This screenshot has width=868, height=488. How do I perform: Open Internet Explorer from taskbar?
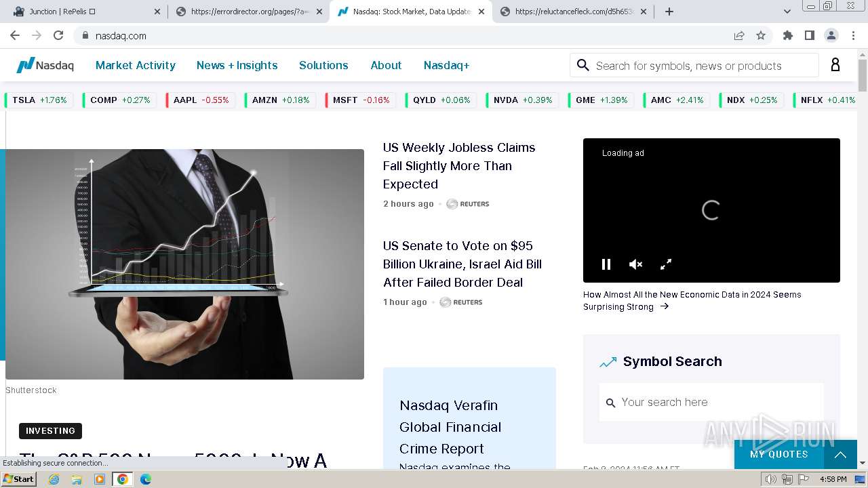pos(54,479)
